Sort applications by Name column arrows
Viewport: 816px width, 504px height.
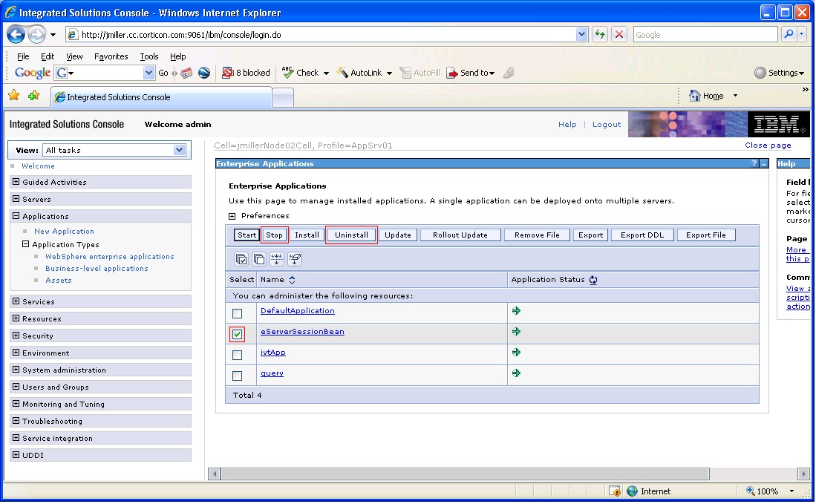tap(292, 280)
